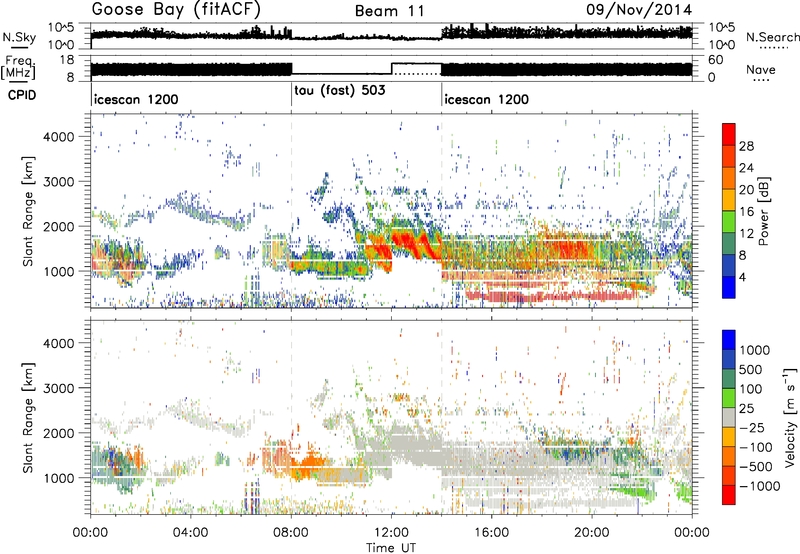Click the date '09/Nov/2014'
This screenshot has height=554, width=800.
click(639, 10)
